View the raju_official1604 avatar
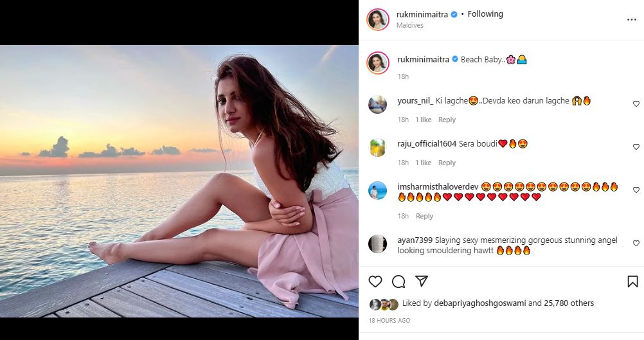Image resolution: width=644 pixels, height=340 pixels. coord(377,148)
